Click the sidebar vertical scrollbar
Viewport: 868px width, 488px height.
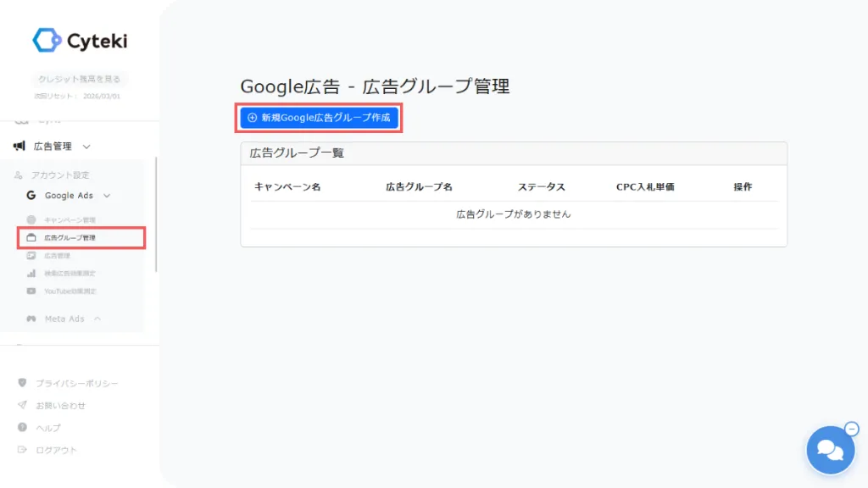pyautogui.click(x=156, y=212)
